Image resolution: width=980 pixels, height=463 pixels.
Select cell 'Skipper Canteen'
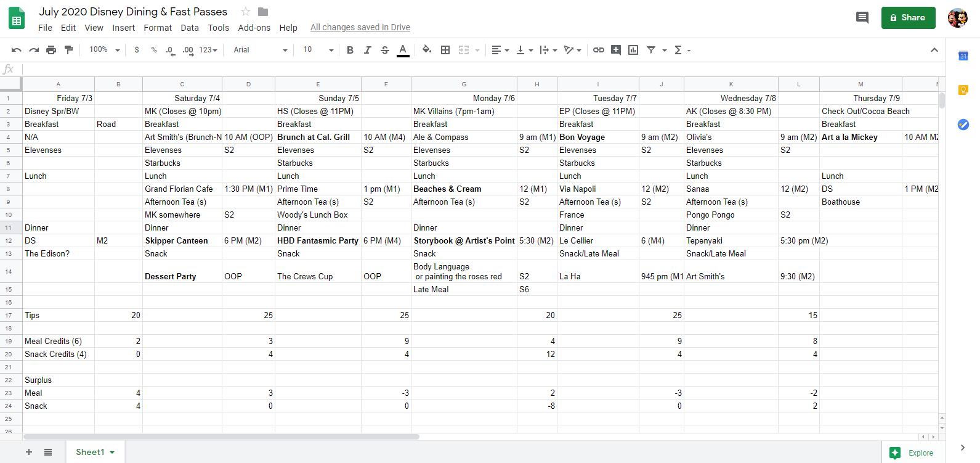(182, 240)
